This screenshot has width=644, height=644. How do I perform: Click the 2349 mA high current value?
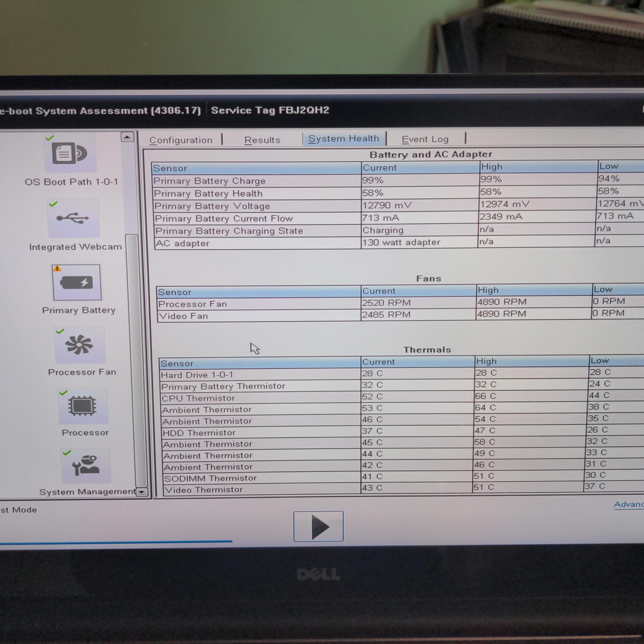[x=501, y=217]
